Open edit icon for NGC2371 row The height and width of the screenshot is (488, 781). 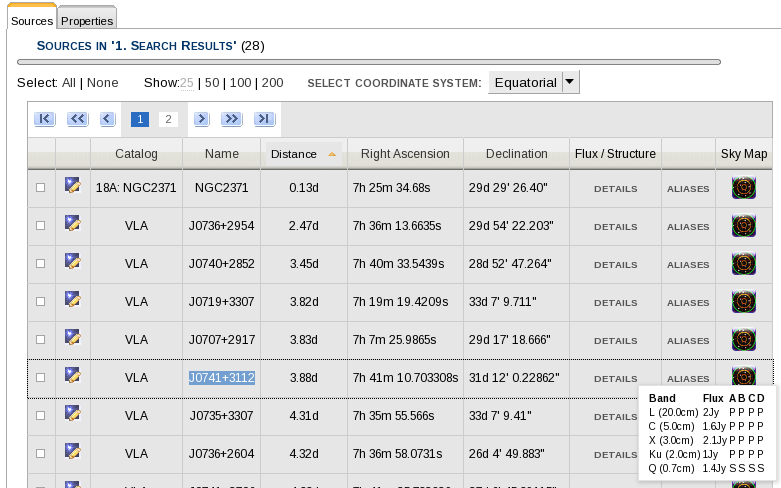click(x=72, y=187)
